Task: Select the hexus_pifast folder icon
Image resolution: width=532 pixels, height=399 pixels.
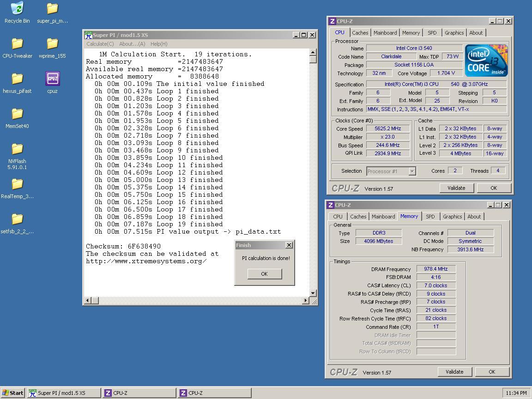Action: click(17, 83)
